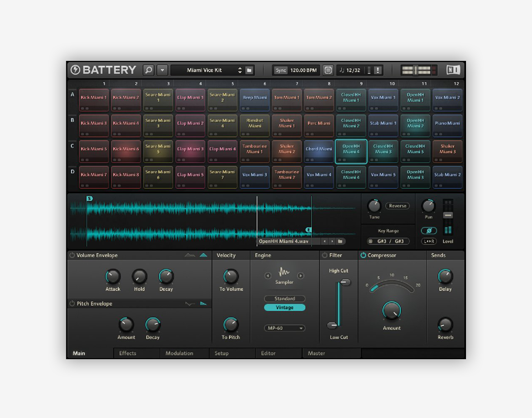Open the file menu arrow beside the search button

coord(163,70)
